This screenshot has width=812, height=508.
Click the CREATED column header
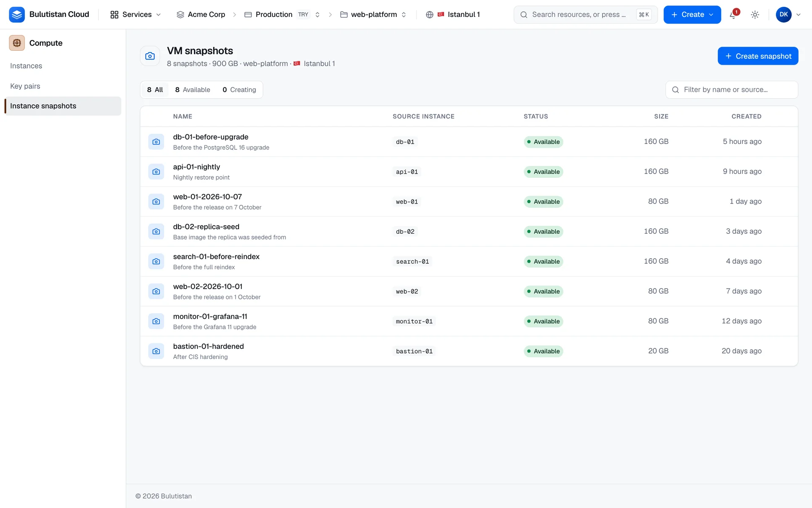(x=746, y=116)
